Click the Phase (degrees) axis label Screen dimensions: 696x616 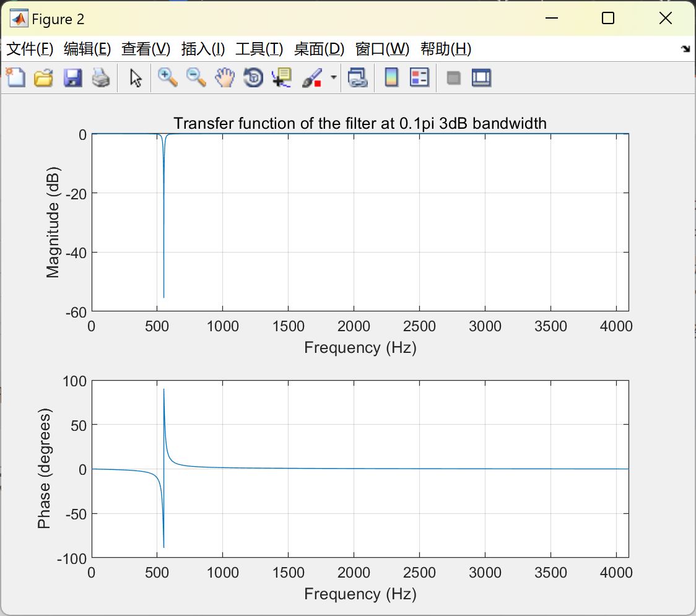(x=44, y=468)
